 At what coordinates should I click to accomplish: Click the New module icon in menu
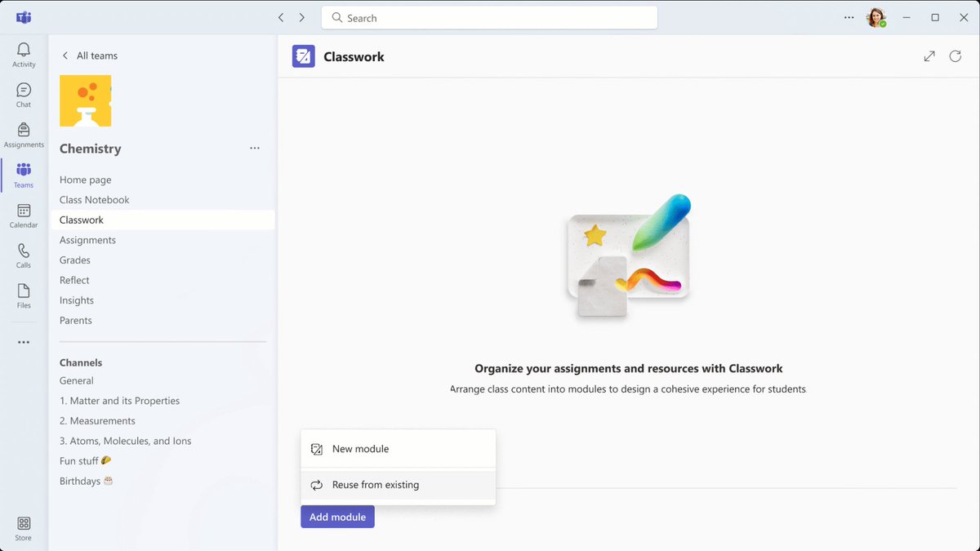click(317, 449)
